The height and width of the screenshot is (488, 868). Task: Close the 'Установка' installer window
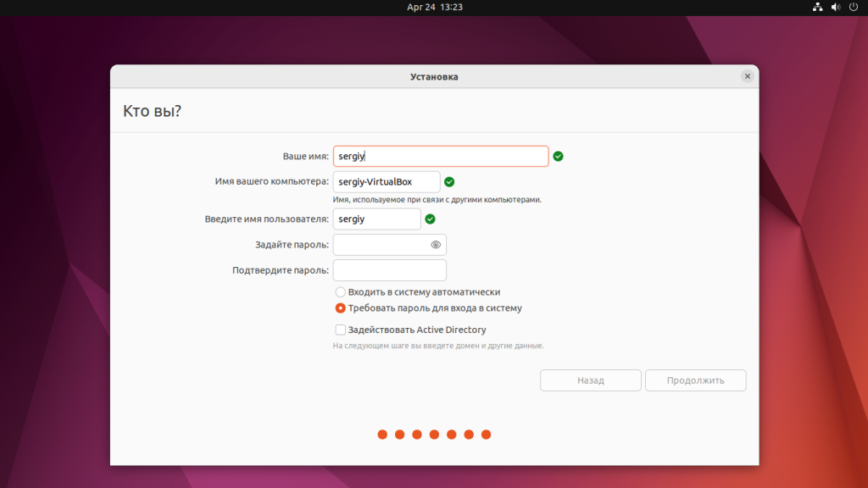coord(747,76)
